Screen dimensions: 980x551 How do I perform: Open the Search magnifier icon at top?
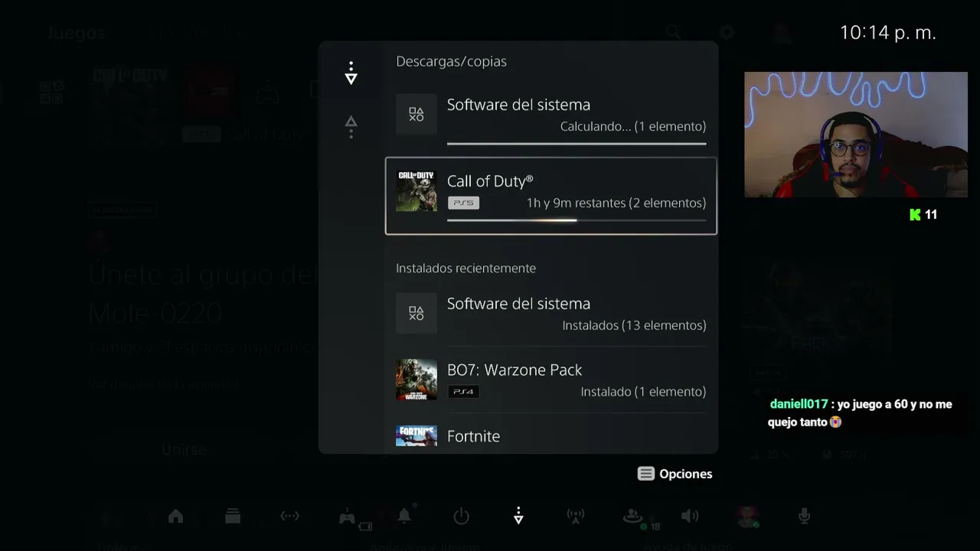tap(673, 32)
